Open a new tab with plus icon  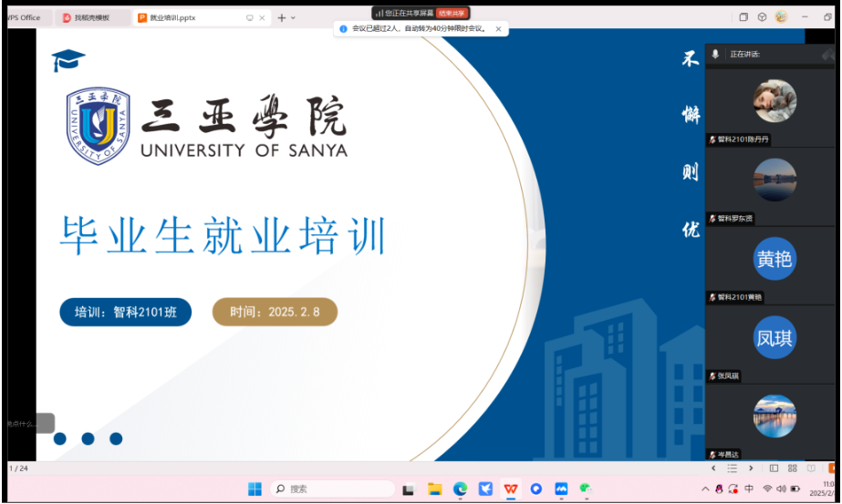point(281,17)
